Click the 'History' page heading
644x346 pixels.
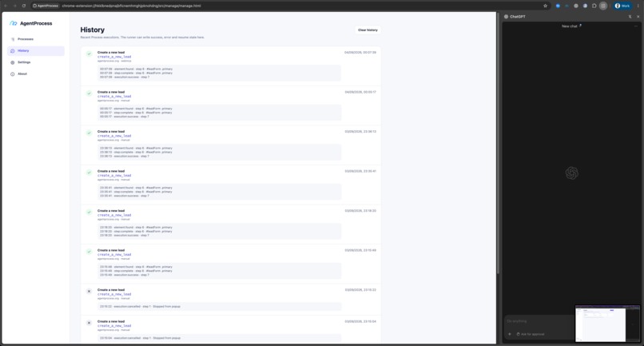click(93, 30)
